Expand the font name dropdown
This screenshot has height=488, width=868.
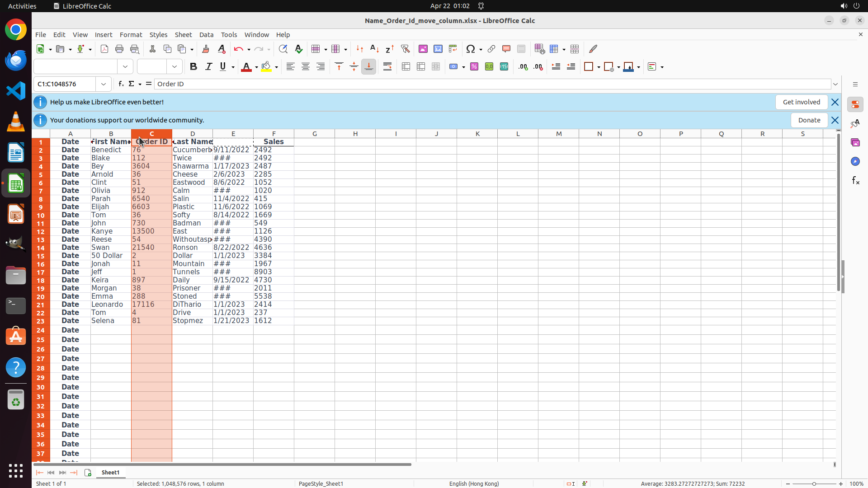click(125, 67)
